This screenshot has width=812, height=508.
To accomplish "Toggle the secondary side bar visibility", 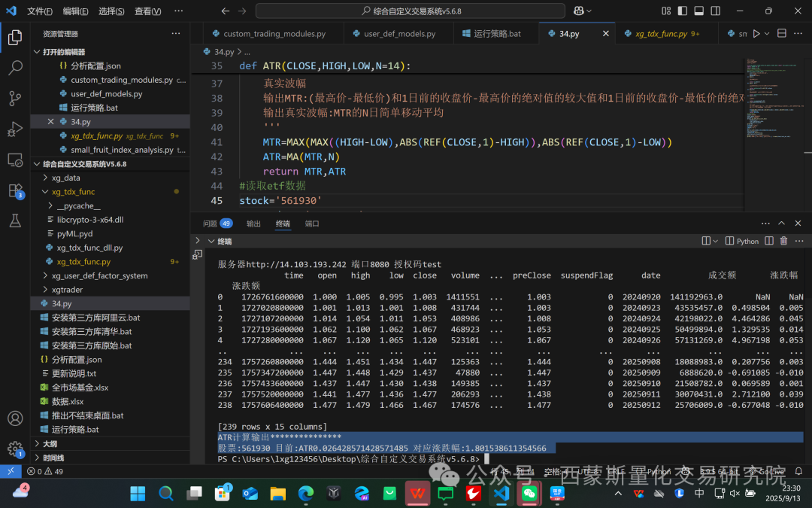I will coord(716,11).
